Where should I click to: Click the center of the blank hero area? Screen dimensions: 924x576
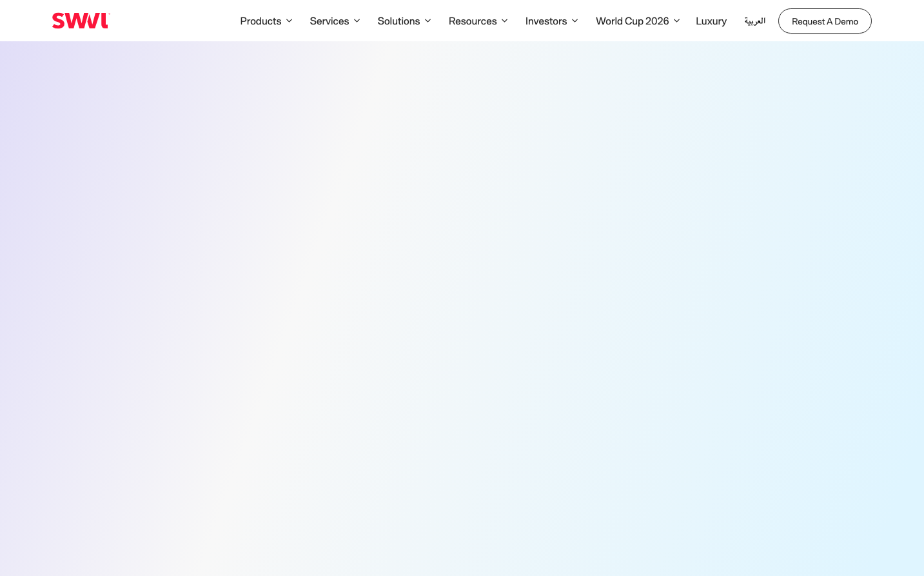(x=462, y=308)
